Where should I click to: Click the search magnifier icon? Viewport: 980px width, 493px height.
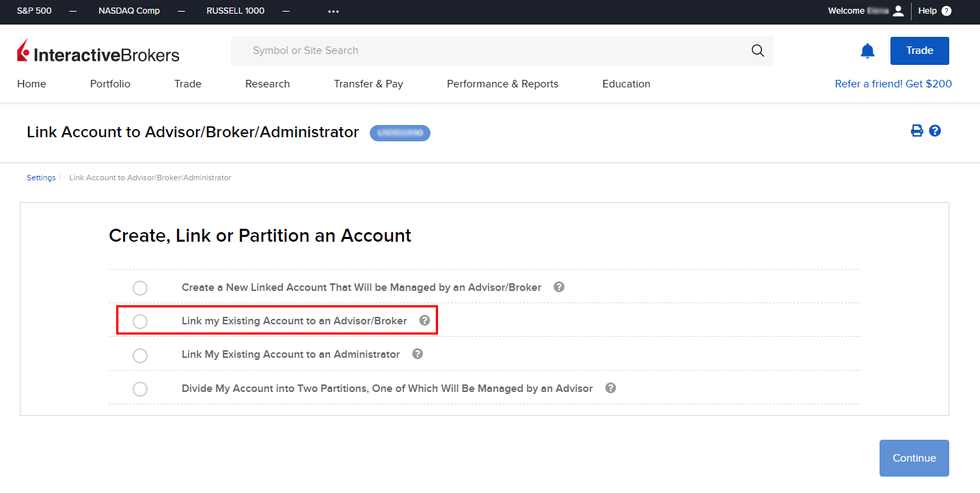tap(757, 51)
